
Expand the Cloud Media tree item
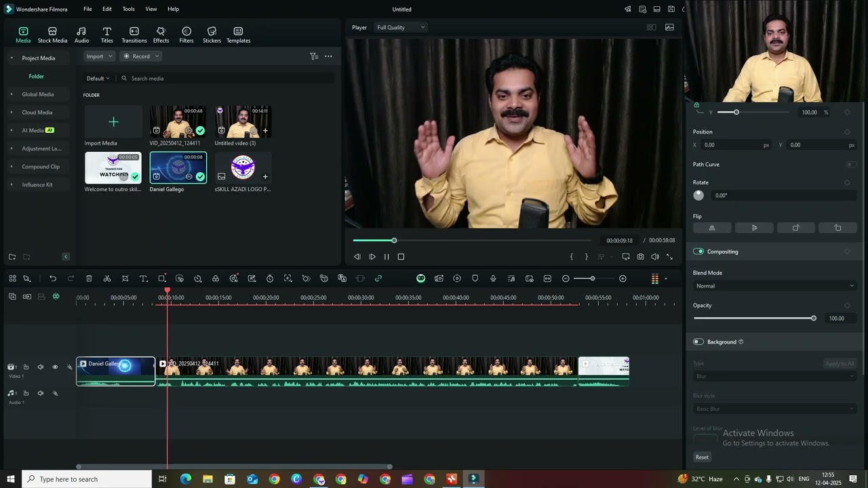click(x=12, y=113)
